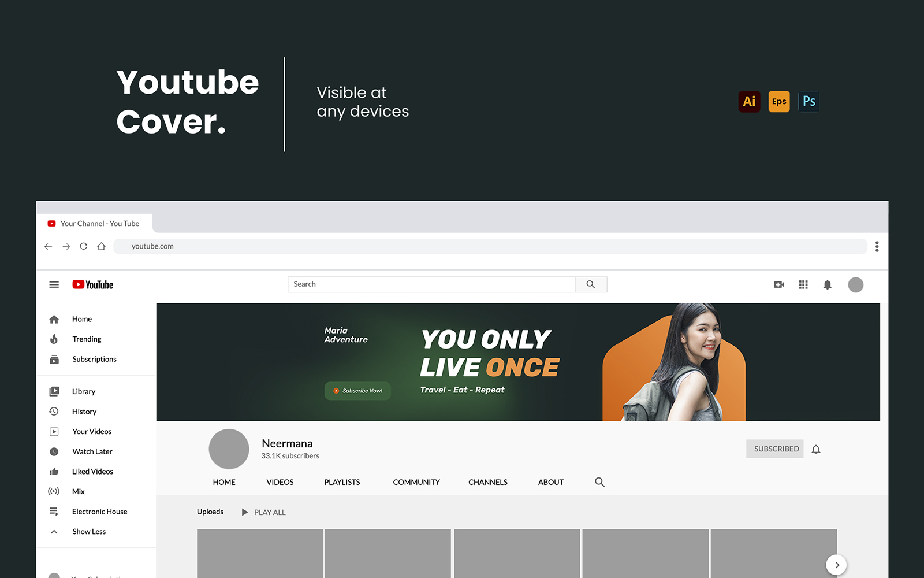Screen dimensions: 924x578
Task: Switch to the channel HOME tab
Action: coord(224,482)
